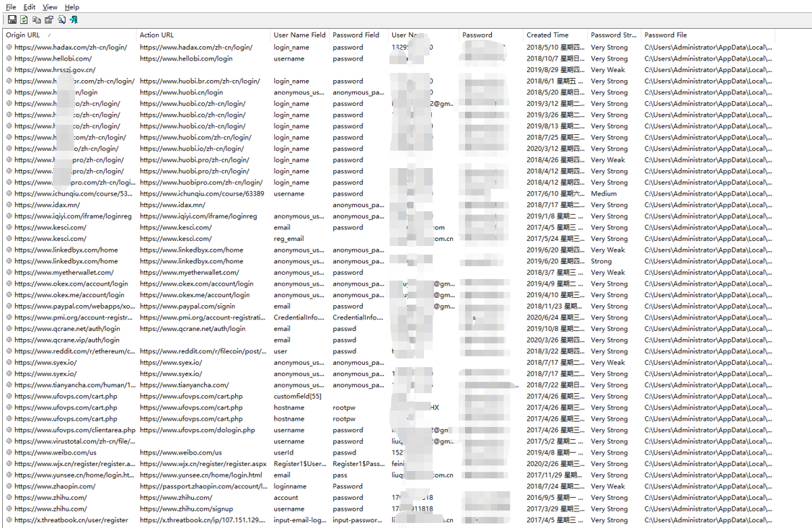Select Action URL https://x.threatbook.cn/ip/107.151.129
The height and width of the screenshot is (528, 812).
coord(203,520)
